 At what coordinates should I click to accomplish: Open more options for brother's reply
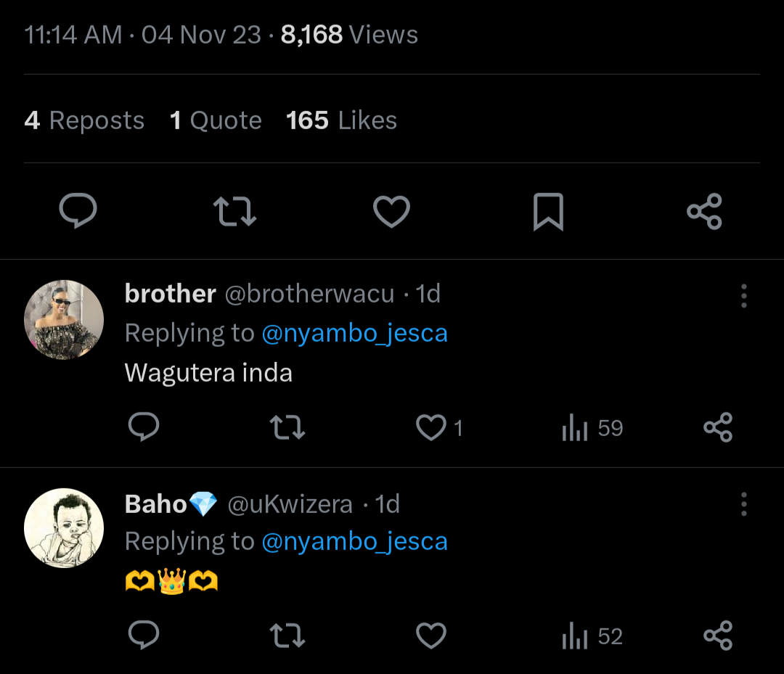click(744, 296)
